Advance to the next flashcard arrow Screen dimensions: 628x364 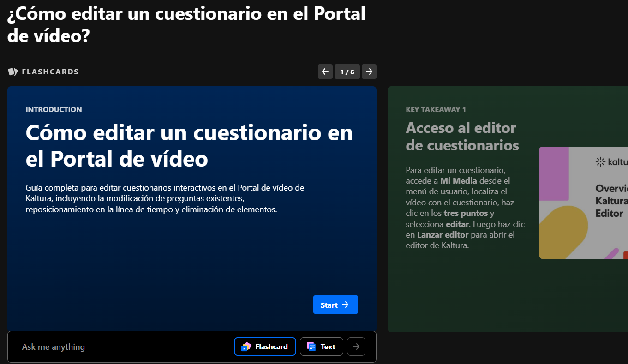[369, 72]
